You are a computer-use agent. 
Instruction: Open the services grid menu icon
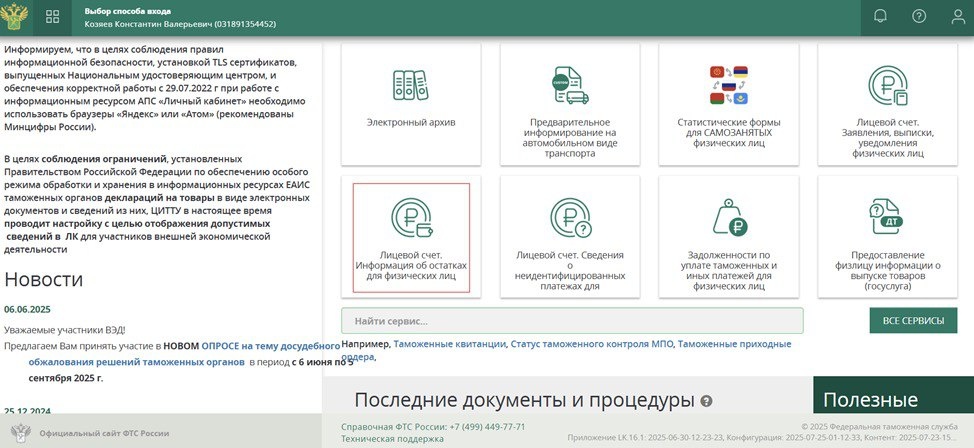pos(53,17)
